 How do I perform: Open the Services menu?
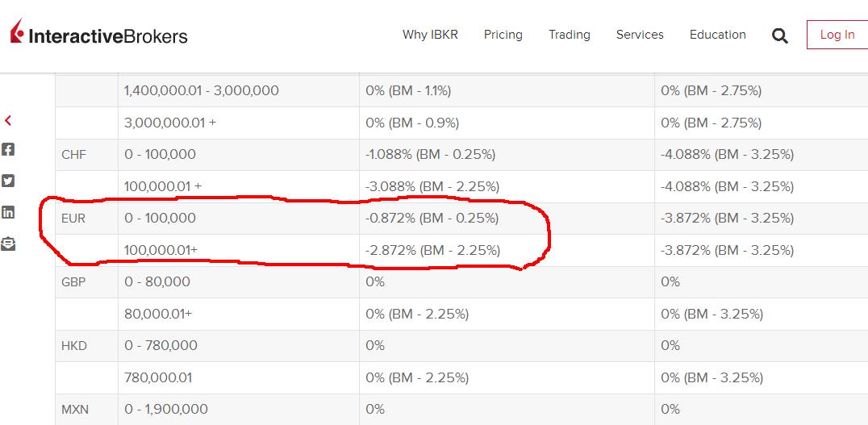640,35
